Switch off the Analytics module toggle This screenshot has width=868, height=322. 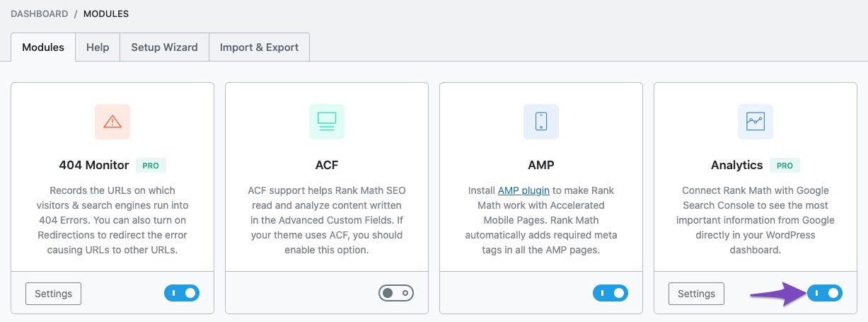[825, 293]
